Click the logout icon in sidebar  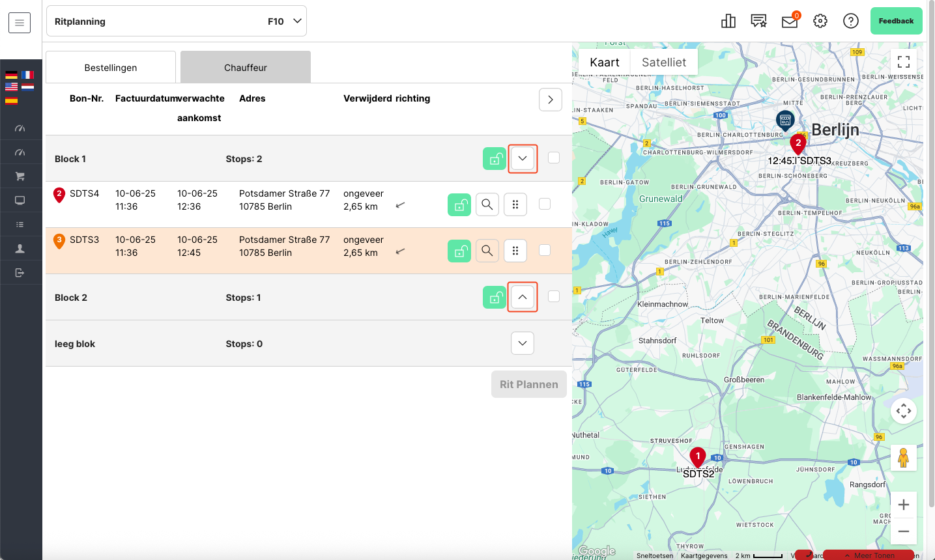[x=20, y=273]
